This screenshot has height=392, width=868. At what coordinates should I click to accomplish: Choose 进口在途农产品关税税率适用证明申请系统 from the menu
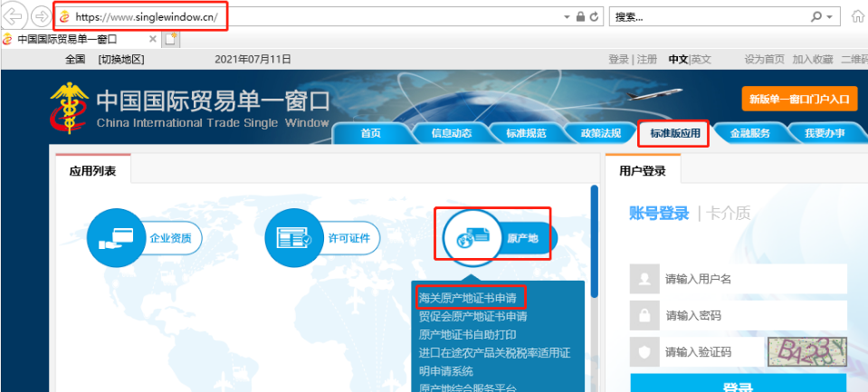tap(494, 361)
